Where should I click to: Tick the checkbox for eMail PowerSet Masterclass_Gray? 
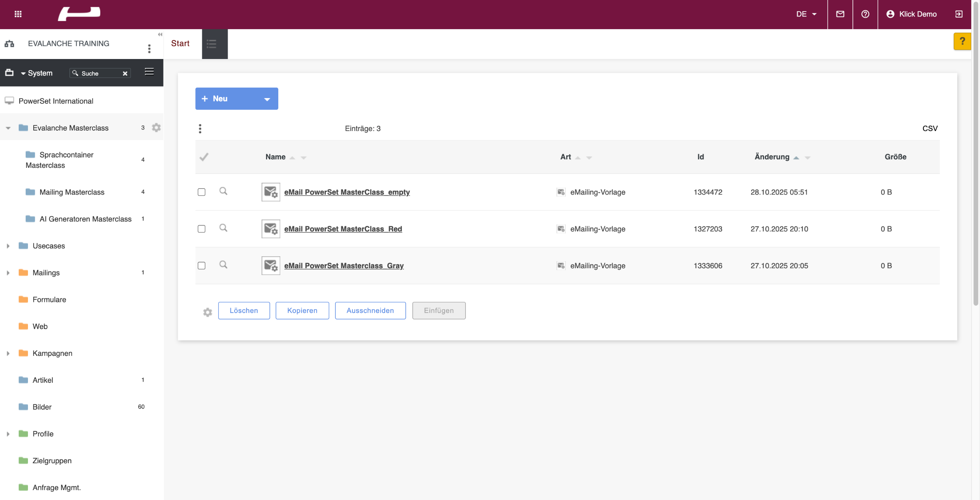tap(201, 266)
